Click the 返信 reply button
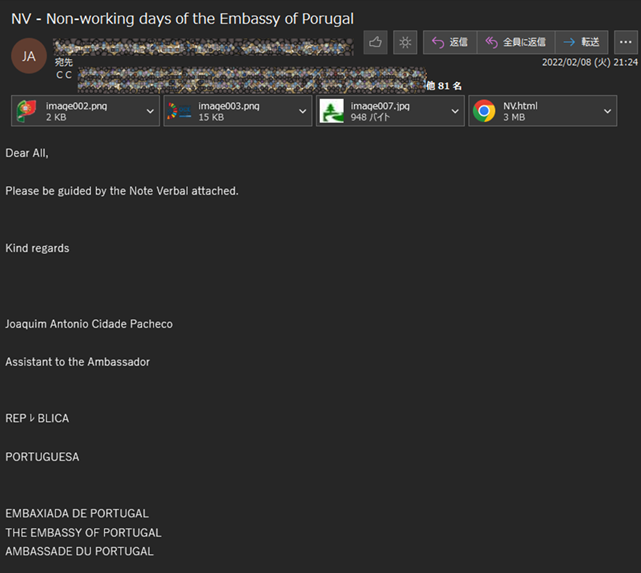 point(449,42)
